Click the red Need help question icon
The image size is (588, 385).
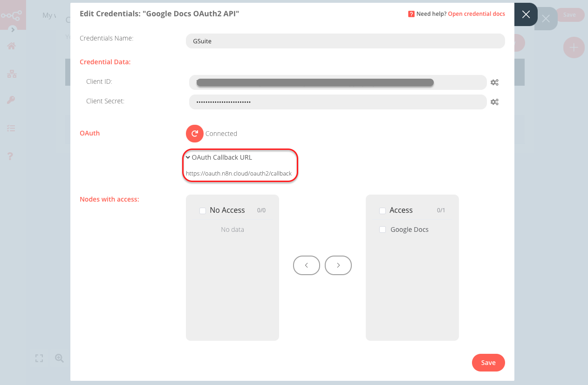[x=411, y=14]
